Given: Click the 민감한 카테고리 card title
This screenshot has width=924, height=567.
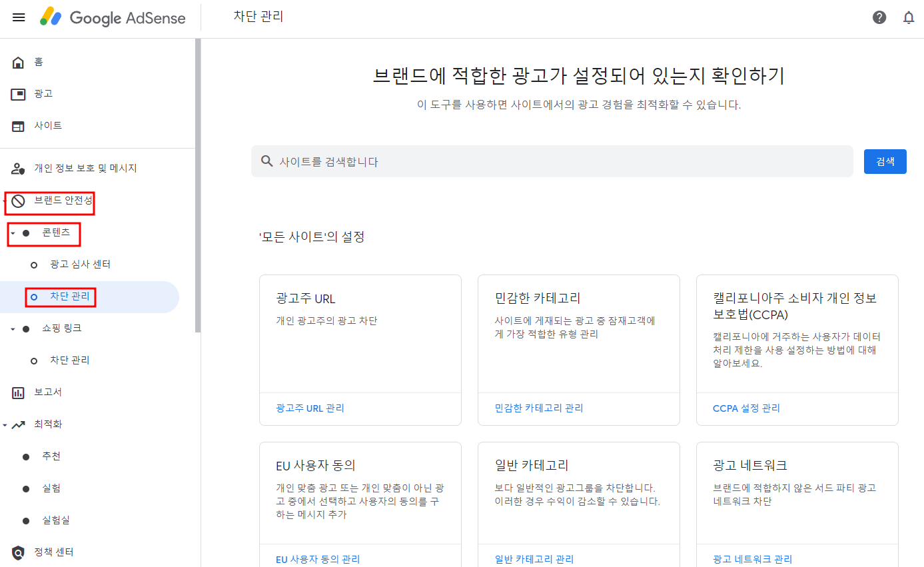Looking at the screenshot, I should click(538, 298).
